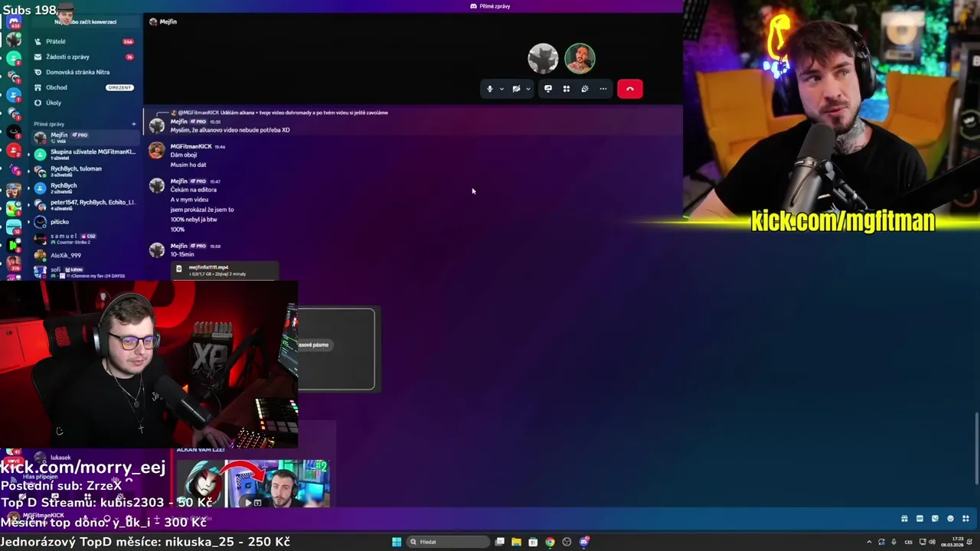Open the samuel direct message
The height and width of the screenshot is (551, 980).
pyautogui.click(x=84, y=239)
